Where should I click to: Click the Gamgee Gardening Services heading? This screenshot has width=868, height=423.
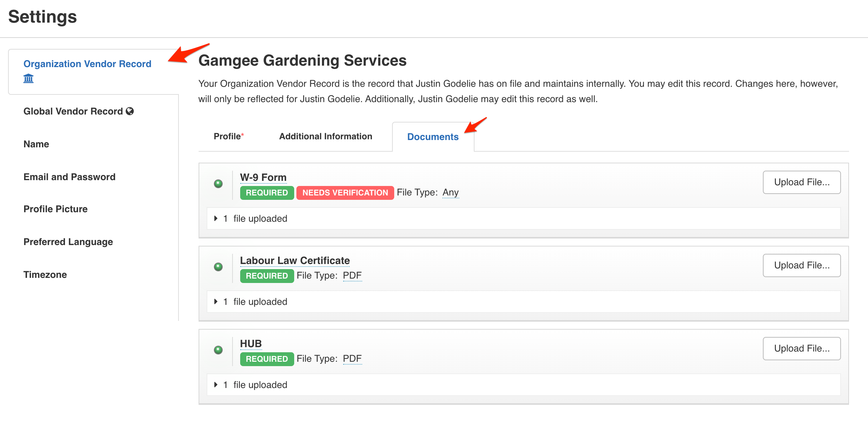click(302, 61)
